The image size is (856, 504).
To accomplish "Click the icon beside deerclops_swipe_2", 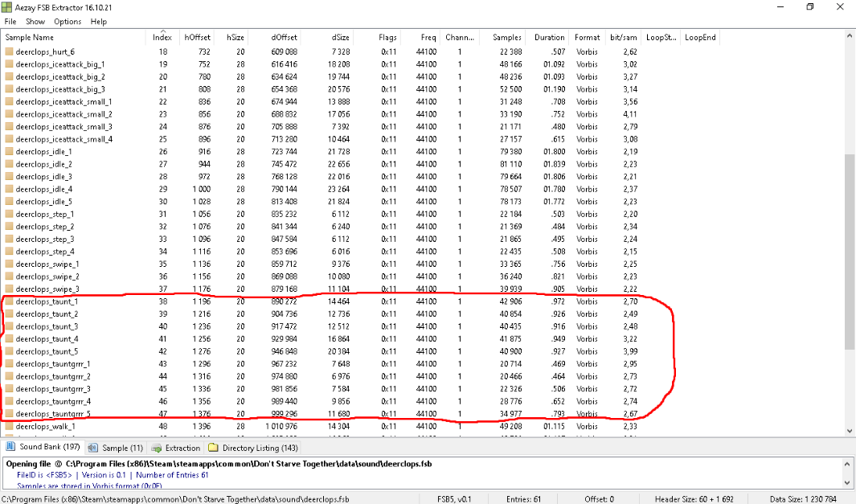I will [x=9, y=277].
